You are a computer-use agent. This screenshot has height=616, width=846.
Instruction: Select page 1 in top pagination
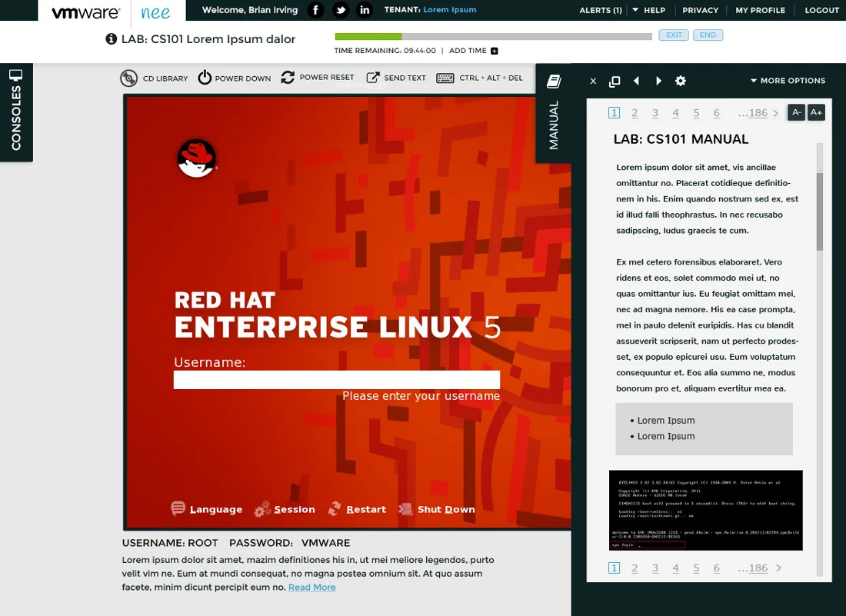614,113
